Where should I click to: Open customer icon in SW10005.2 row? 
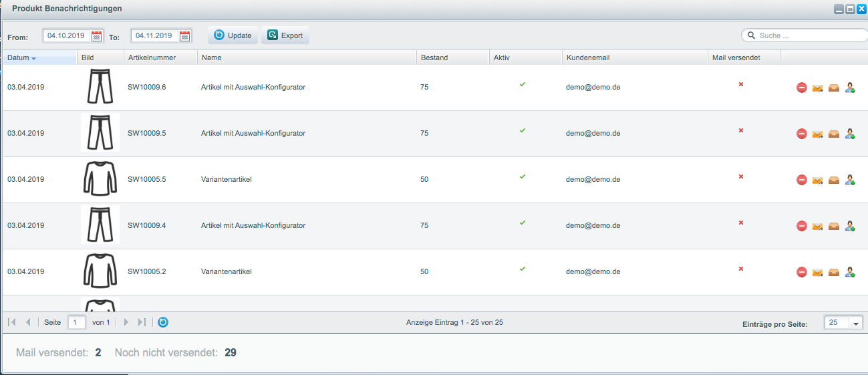pyautogui.click(x=850, y=272)
